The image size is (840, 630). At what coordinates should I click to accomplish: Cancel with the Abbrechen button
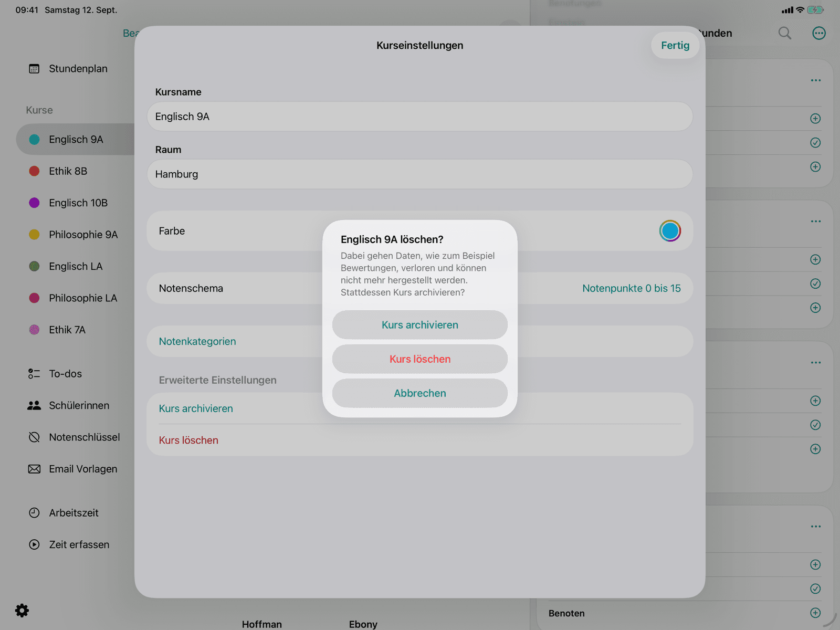coord(420,393)
